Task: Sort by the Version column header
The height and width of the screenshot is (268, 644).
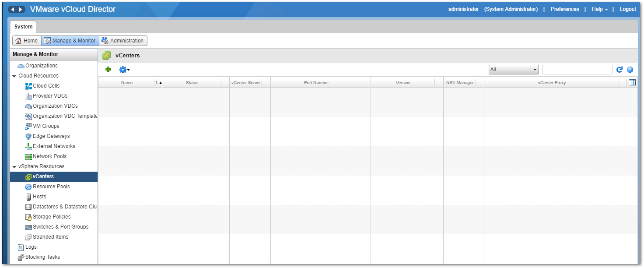Action: (x=403, y=82)
